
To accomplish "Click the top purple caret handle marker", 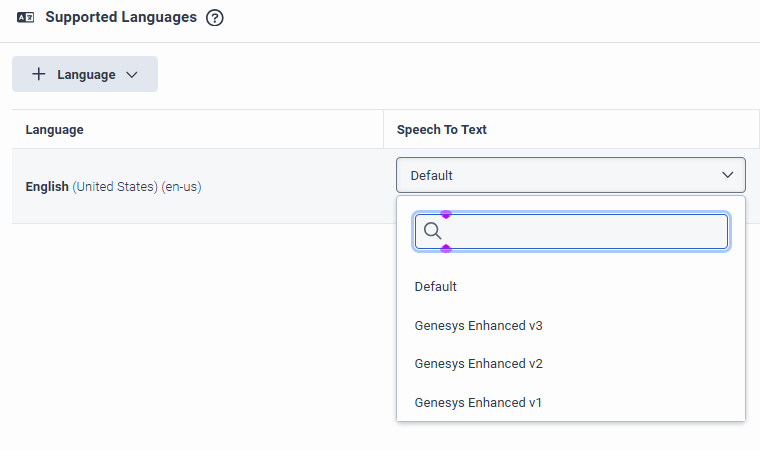I will (446, 214).
